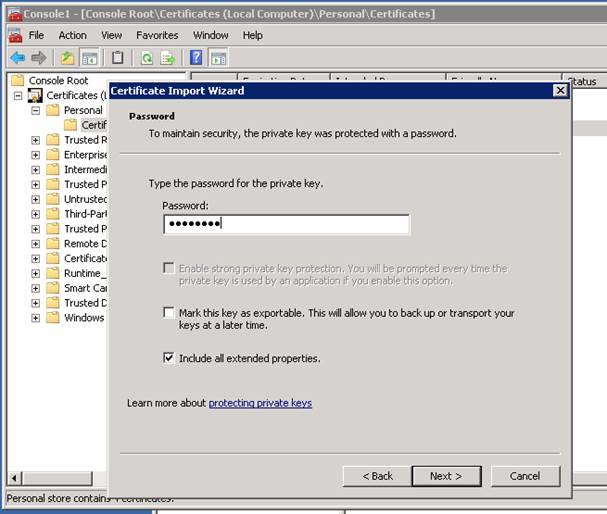Image resolution: width=607 pixels, height=514 pixels.
Task: Open the protecting private keys link
Action: pyautogui.click(x=260, y=403)
